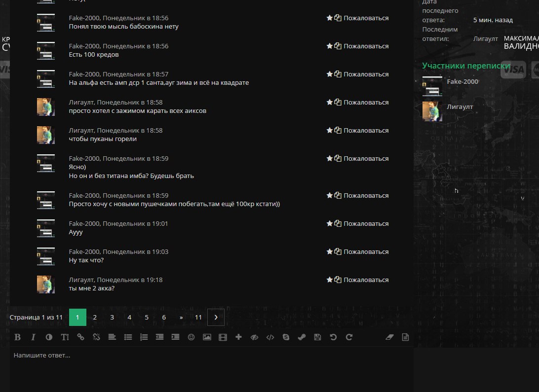This screenshot has height=392, width=539.
Task: Expand more pages with the » button
Action: tap(181, 317)
